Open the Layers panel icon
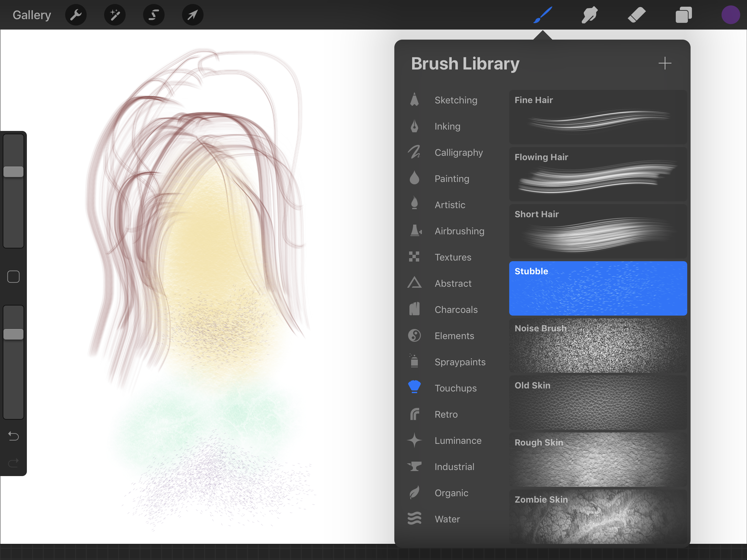Viewport: 747px width, 560px height. 684,15
